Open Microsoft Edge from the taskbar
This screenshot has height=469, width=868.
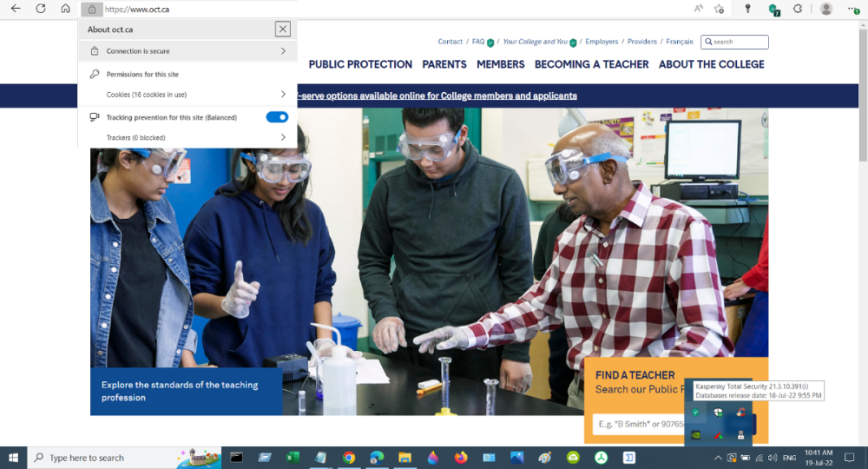point(377,458)
